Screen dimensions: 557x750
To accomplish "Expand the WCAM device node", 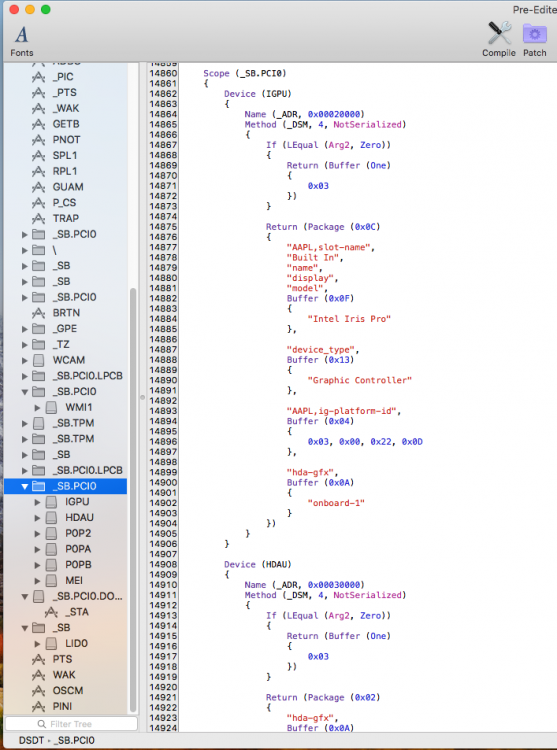I will point(24,360).
